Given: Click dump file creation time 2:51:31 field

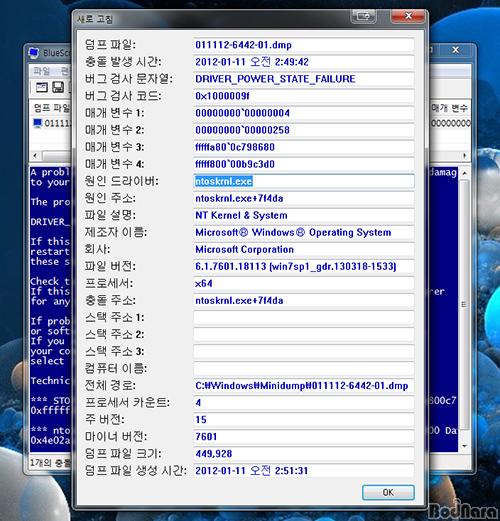Looking at the screenshot, I should (304, 470).
